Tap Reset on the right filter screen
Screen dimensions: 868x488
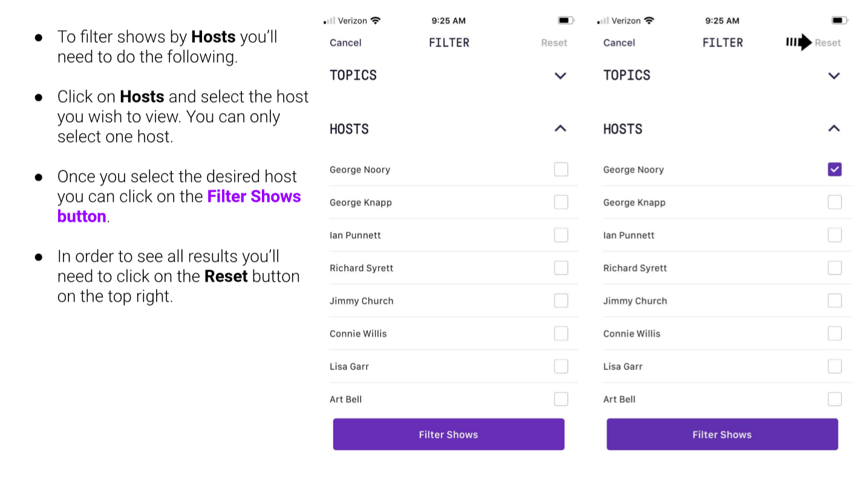(828, 42)
